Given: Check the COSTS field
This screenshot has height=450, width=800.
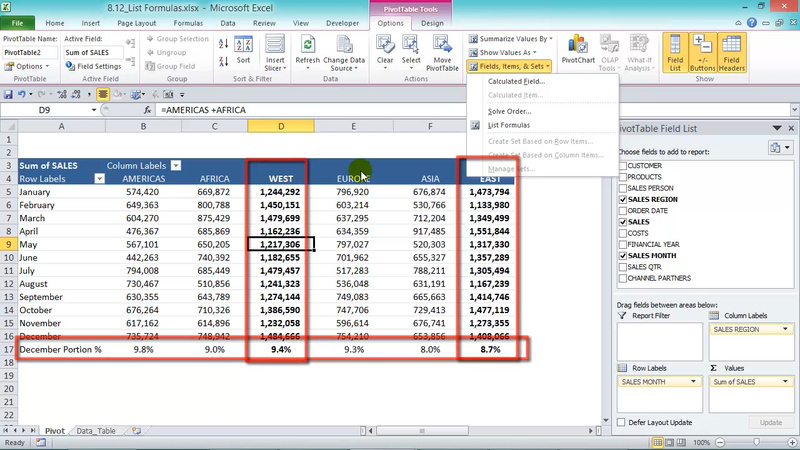Looking at the screenshot, I should click(x=623, y=233).
